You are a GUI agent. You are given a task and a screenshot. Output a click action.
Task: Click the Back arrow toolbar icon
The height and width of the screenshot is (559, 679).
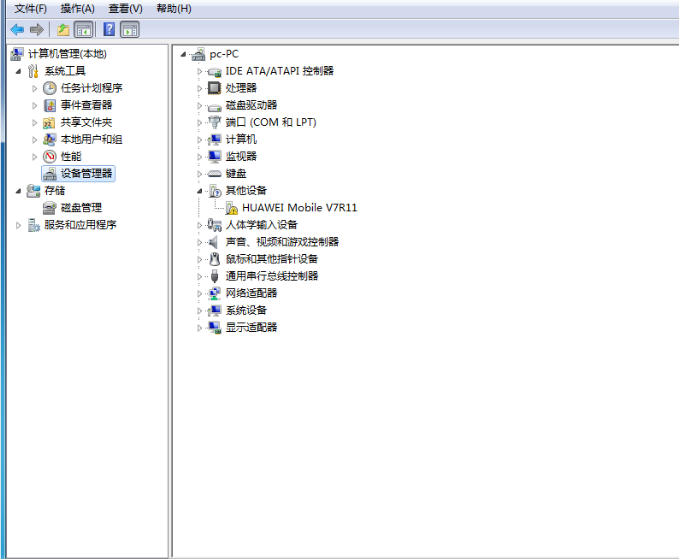point(17,30)
